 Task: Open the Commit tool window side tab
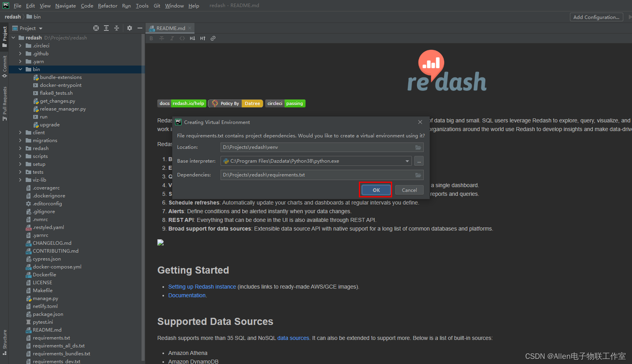(4, 66)
